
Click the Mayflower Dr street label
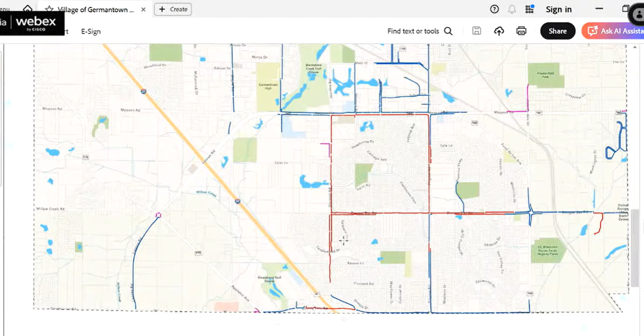[x=390, y=293]
